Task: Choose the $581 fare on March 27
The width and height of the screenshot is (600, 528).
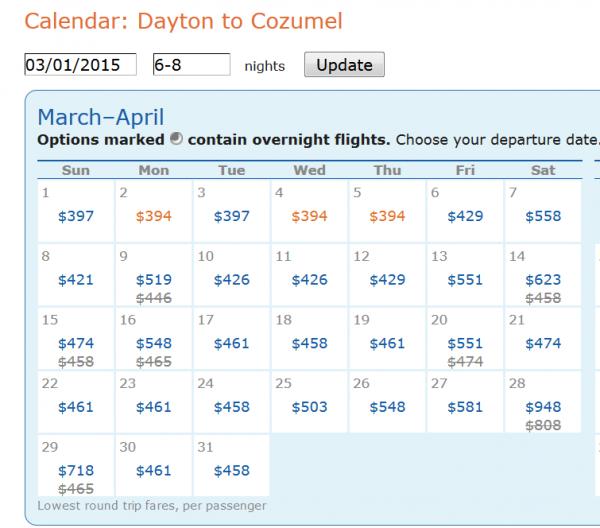Action: 465,407
